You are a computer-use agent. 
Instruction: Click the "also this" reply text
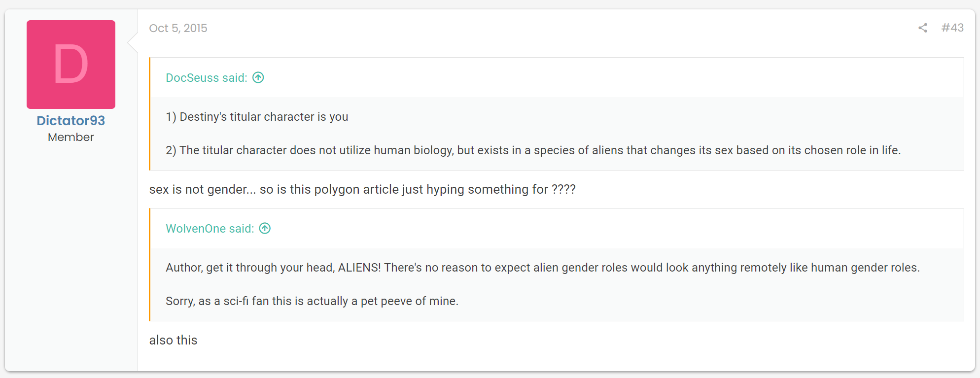173,340
